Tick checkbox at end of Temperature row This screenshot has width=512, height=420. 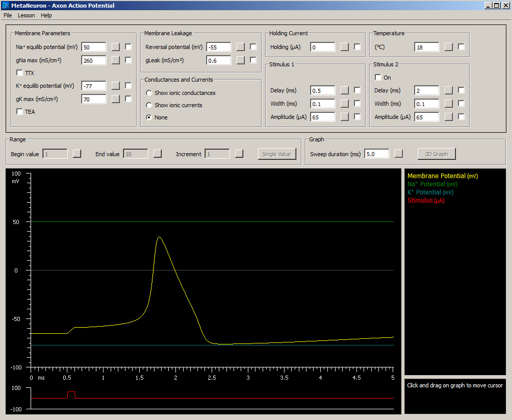(461, 47)
